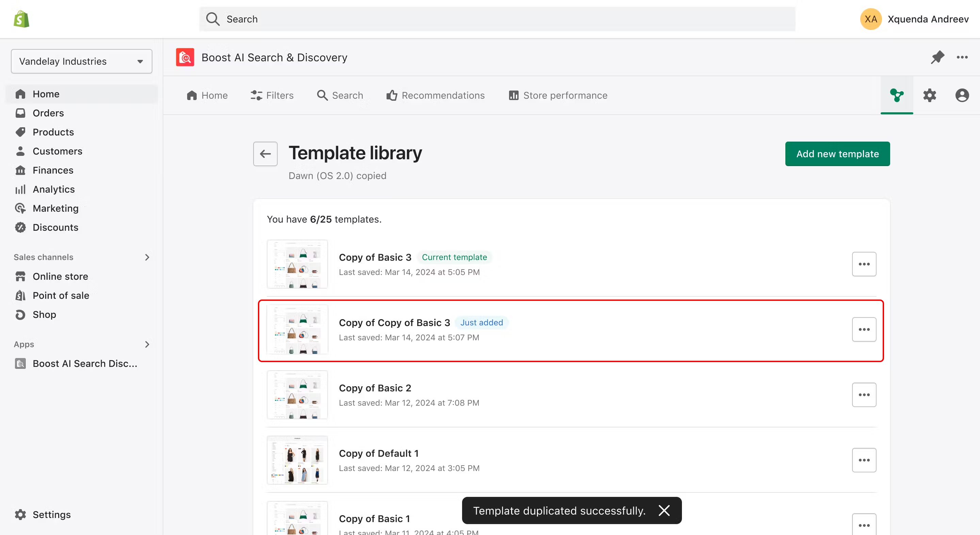Click the top Search input field

coord(497,19)
